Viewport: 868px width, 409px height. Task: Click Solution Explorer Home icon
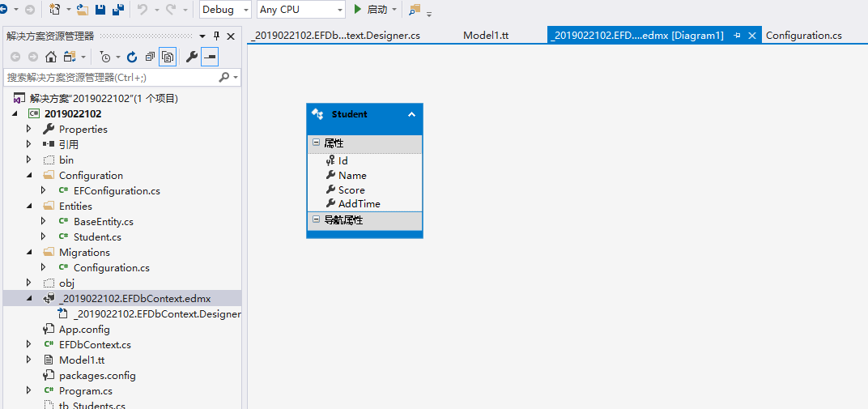tap(51, 57)
